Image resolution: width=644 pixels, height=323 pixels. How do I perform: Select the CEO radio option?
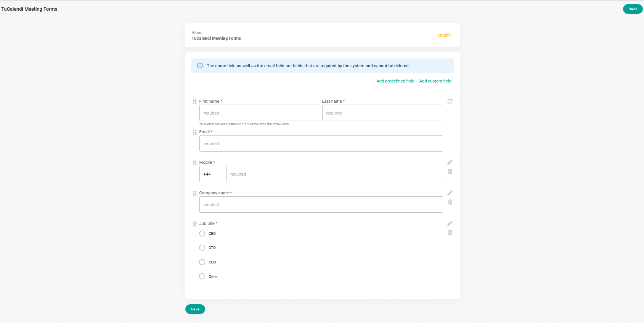202,233
